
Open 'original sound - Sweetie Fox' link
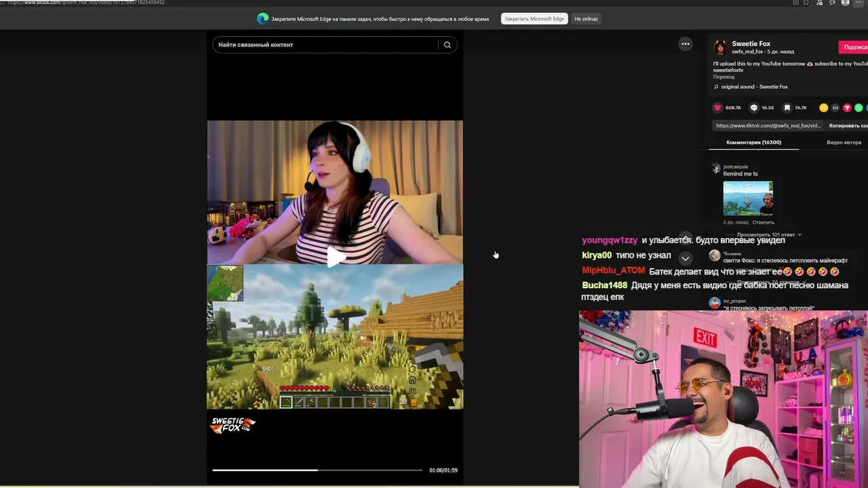[754, 87]
